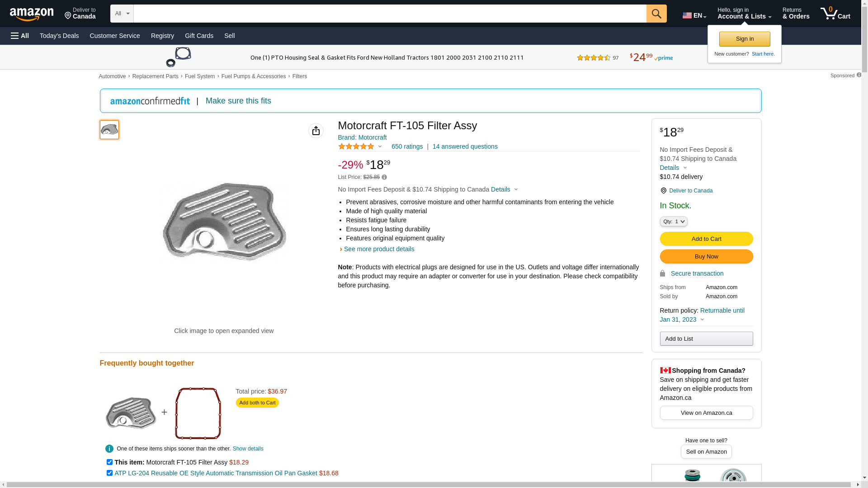Select the filter product thumbnail
The image size is (868, 488).
[109, 130]
